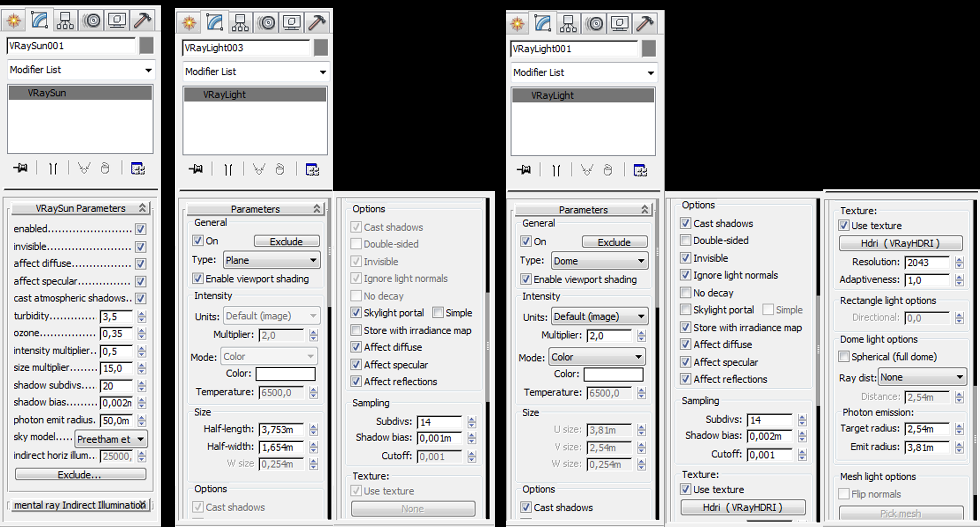Open Ray dist dropdown set to None
980x527 pixels.
[x=922, y=377]
